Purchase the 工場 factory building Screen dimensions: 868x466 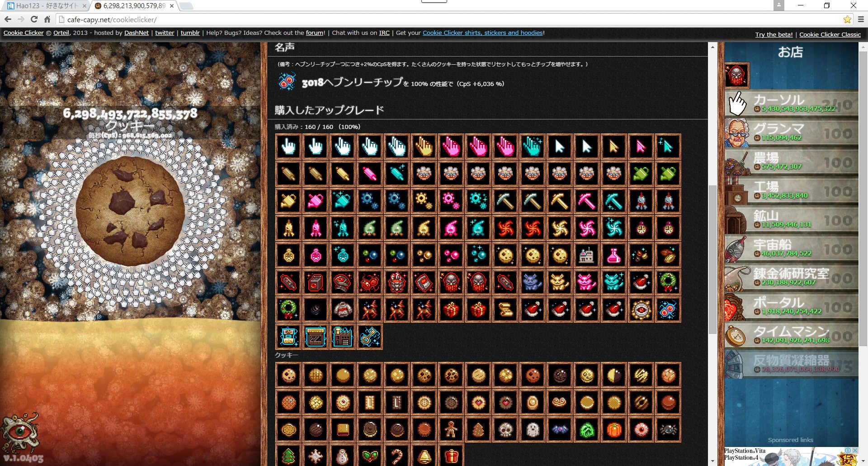(791, 191)
